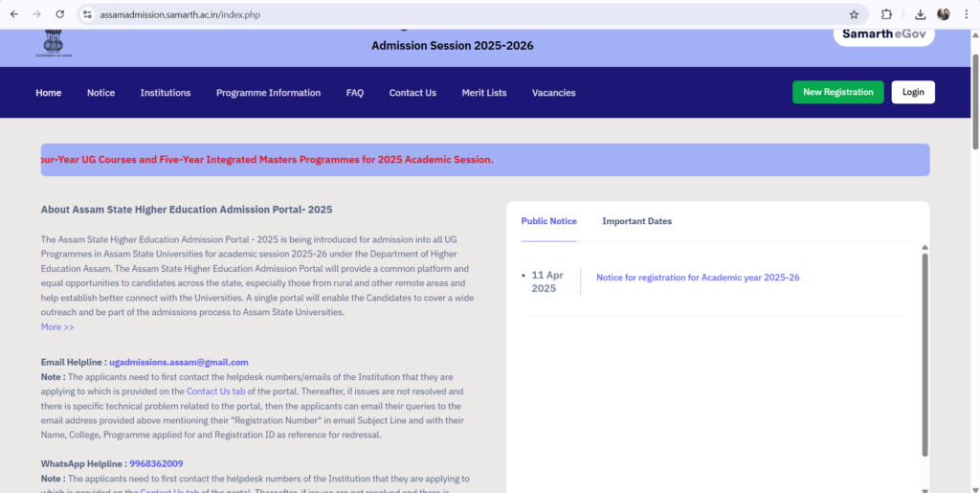Open the browser downloads icon

pos(920,14)
